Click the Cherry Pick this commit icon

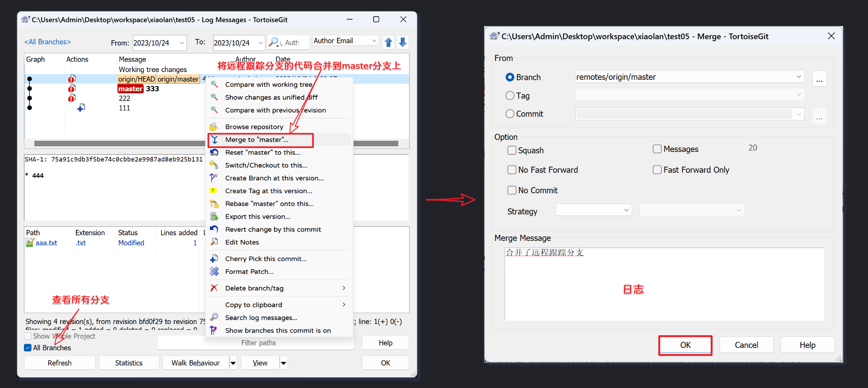214,259
